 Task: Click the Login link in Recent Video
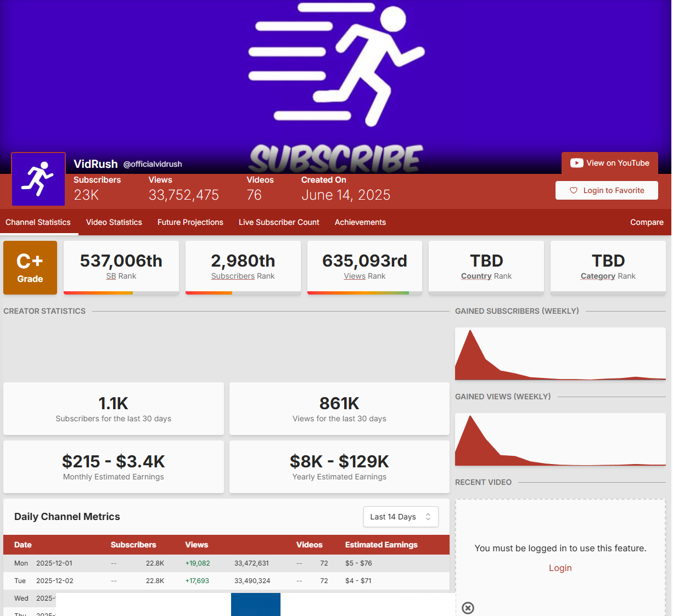pyautogui.click(x=560, y=568)
